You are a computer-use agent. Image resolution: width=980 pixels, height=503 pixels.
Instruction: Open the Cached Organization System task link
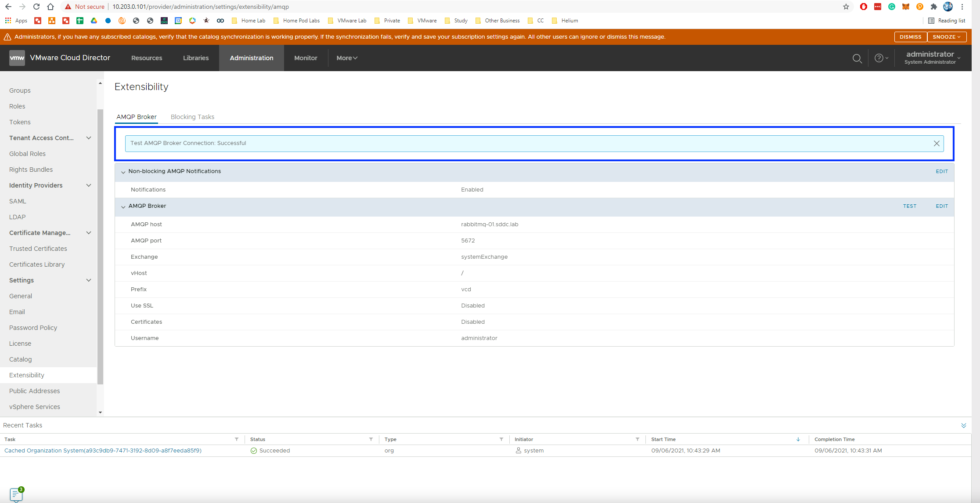[x=103, y=450]
